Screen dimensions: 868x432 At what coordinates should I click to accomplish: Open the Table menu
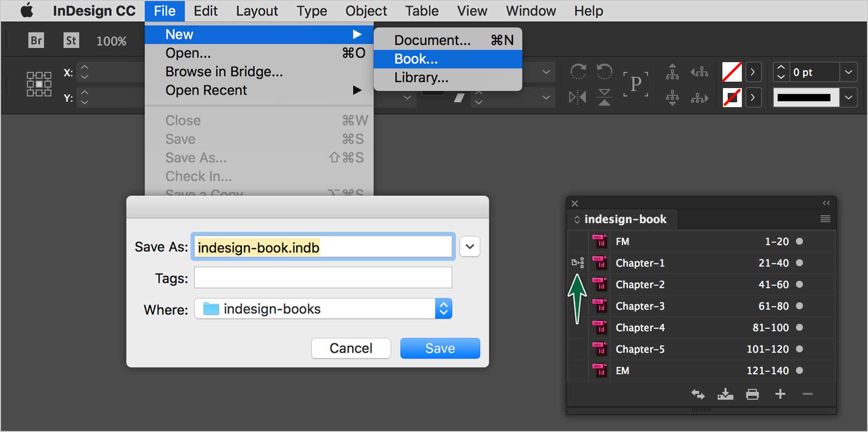click(421, 11)
